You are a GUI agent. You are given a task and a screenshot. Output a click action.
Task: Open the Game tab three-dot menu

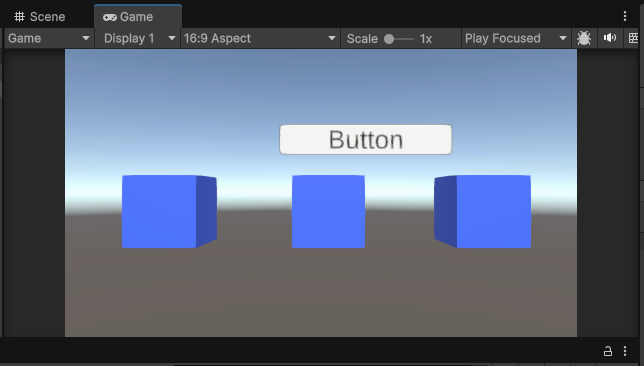coord(625,16)
